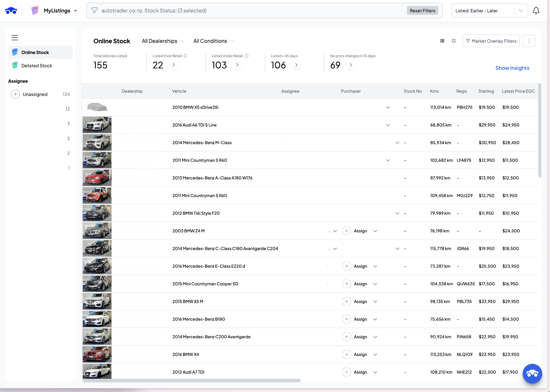Toggle the hamburger sidebar menu

(x=15, y=38)
